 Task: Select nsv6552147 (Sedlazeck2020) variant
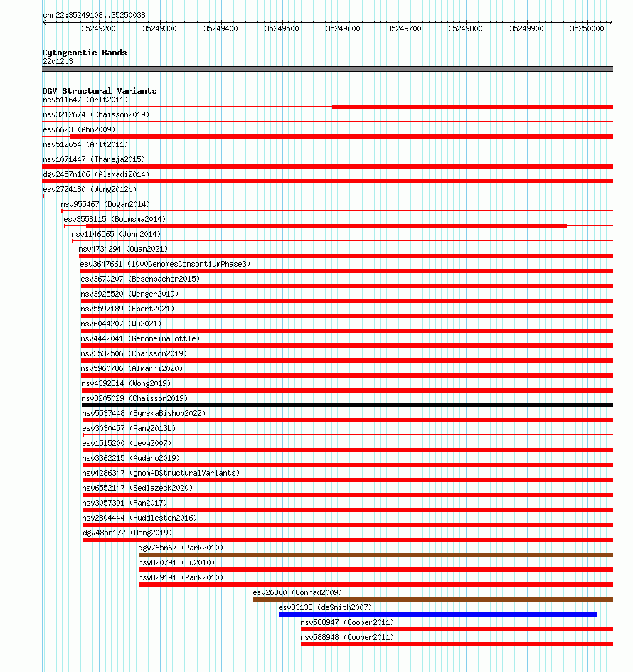click(137, 488)
